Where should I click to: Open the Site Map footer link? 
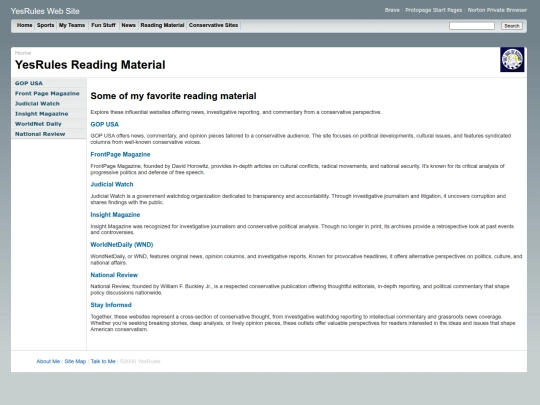coord(75,361)
